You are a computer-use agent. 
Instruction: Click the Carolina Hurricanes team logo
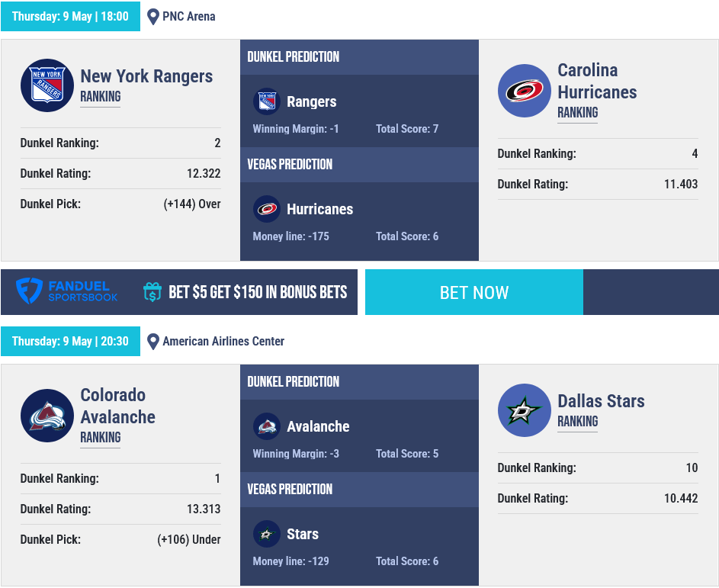click(524, 91)
